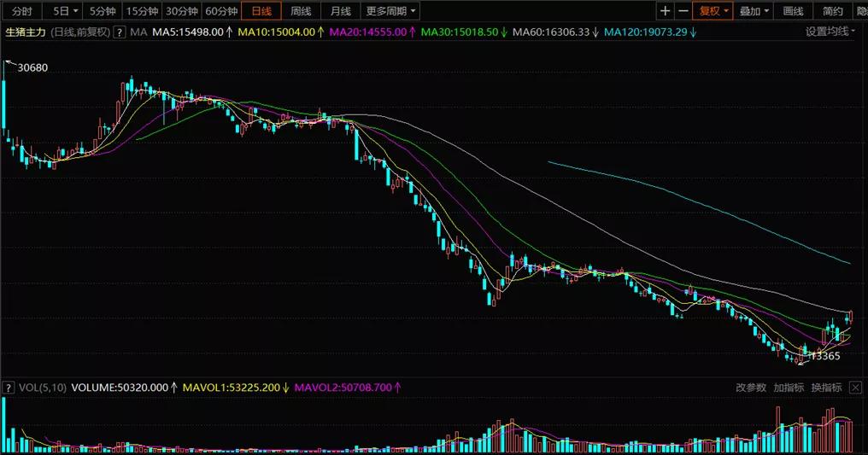Switch to 周线 weekly tab

point(301,10)
